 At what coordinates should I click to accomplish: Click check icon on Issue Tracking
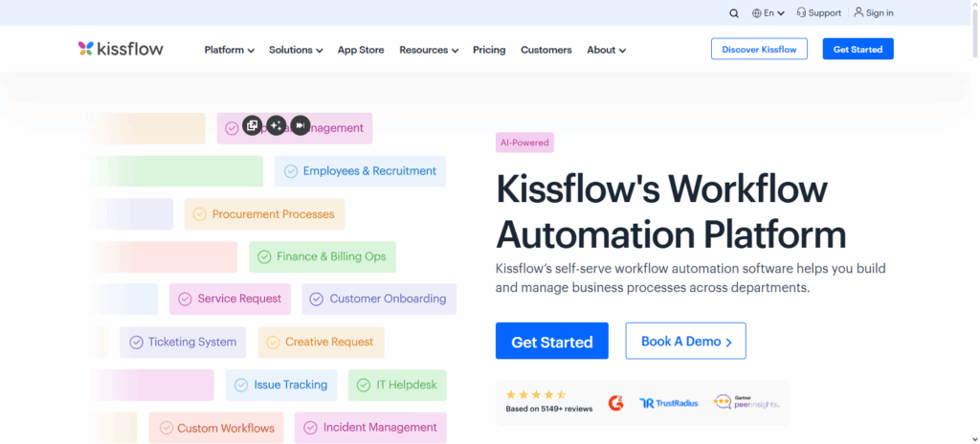tap(241, 386)
